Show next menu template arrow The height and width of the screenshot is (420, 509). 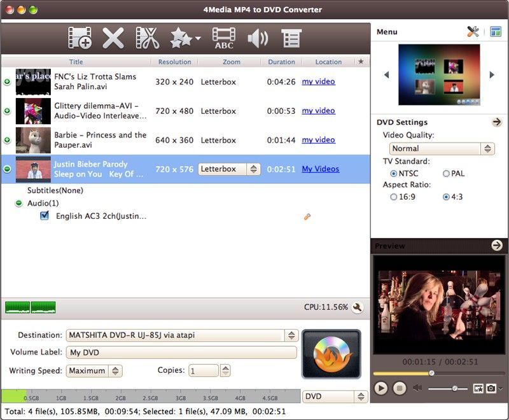click(492, 74)
